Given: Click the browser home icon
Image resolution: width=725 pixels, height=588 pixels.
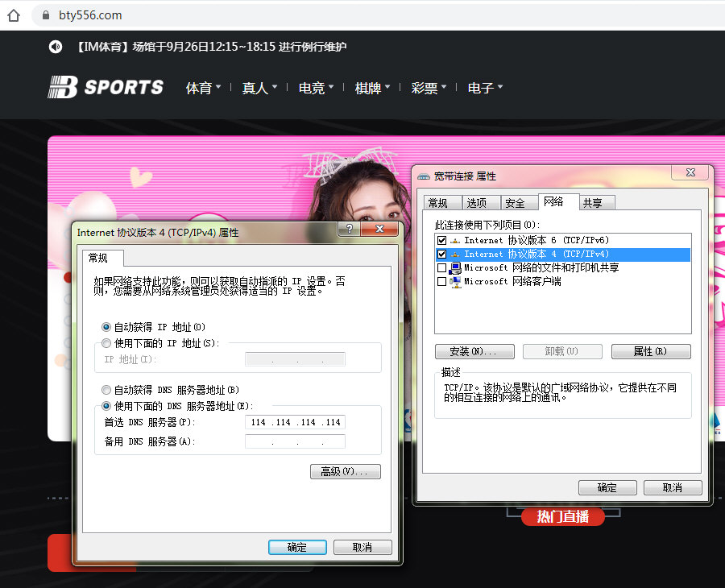Looking at the screenshot, I should [14, 14].
